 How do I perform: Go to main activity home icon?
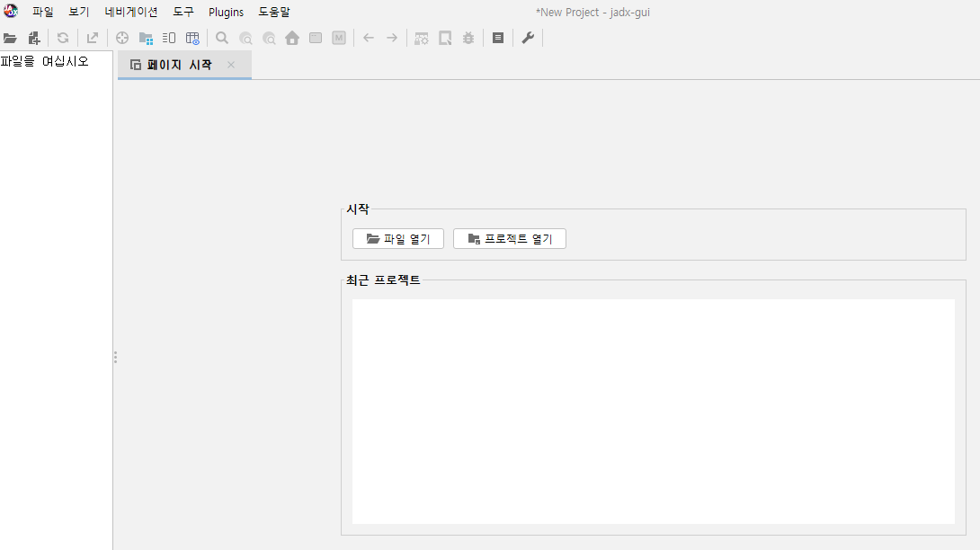click(x=292, y=38)
